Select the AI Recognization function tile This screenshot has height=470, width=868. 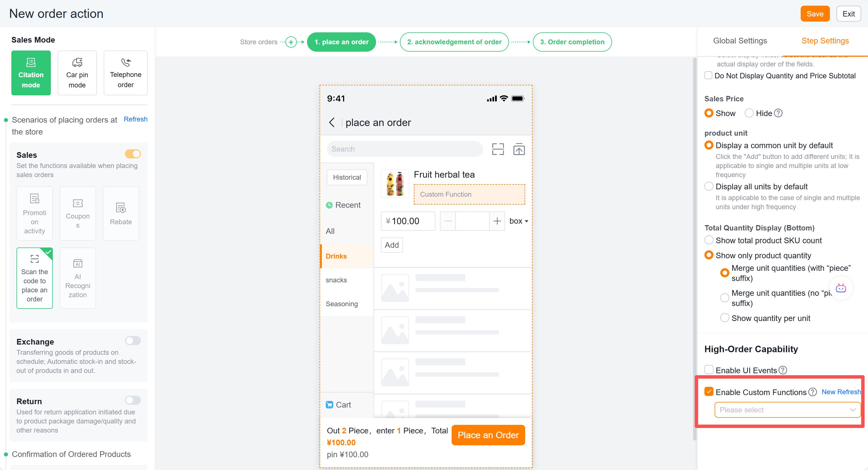78,278
